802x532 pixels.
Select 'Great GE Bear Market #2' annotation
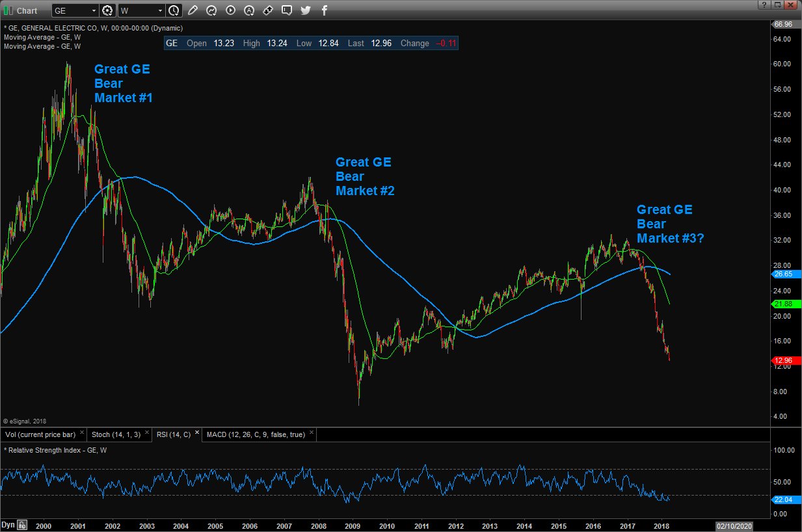coord(365,176)
